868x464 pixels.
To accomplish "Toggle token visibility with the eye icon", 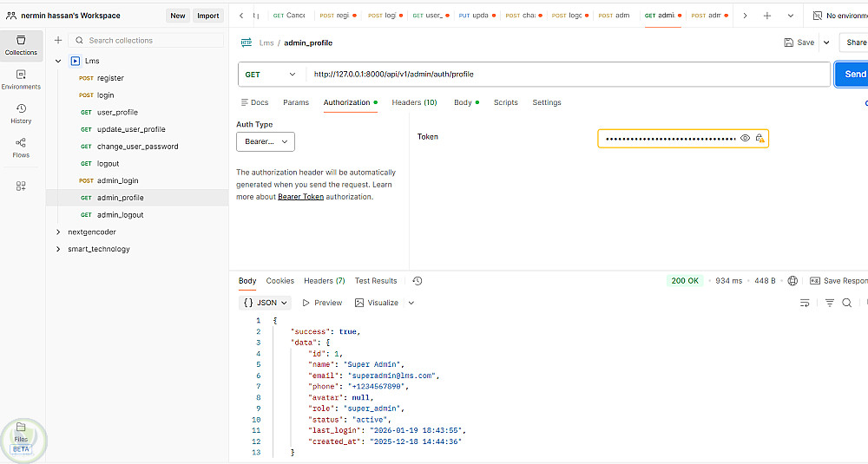I will [745, 138].
